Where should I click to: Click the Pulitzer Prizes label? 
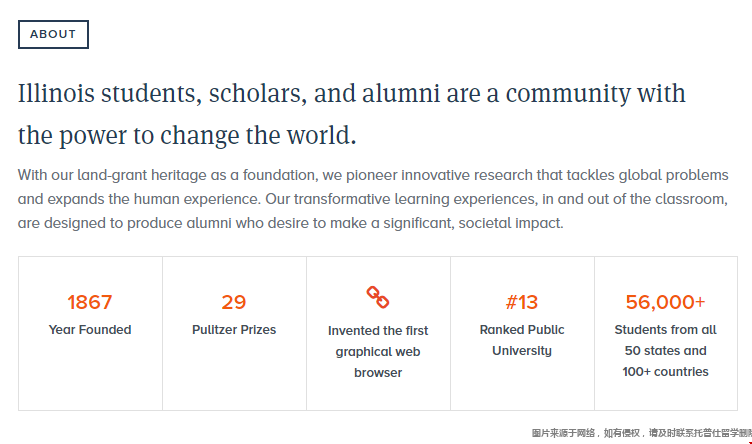[234, 329]
